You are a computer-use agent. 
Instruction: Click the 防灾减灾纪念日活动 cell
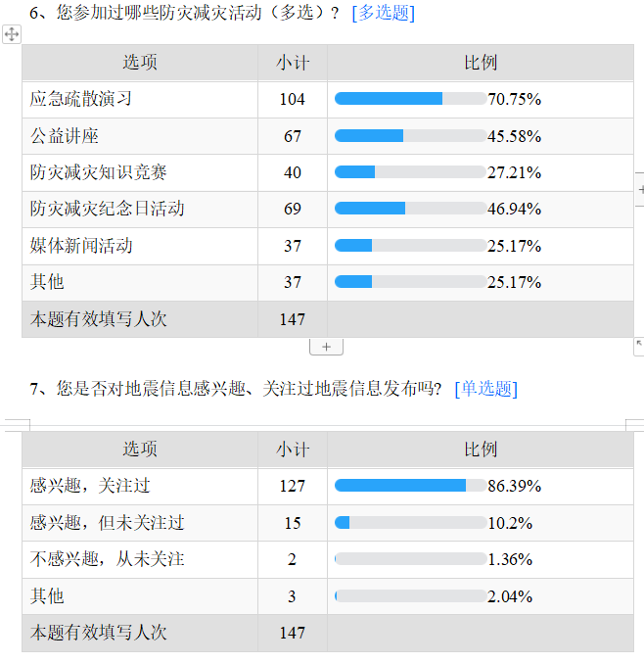140,209
